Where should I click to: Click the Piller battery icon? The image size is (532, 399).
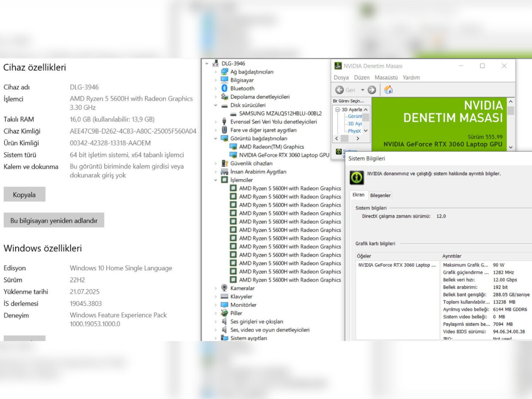click(x=224, y=313)
